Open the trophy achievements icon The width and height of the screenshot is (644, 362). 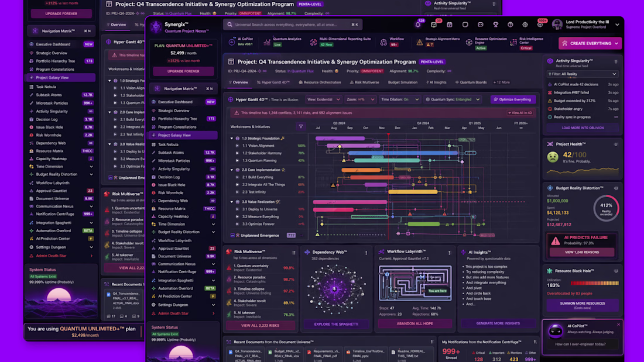[x=495, y=25]
